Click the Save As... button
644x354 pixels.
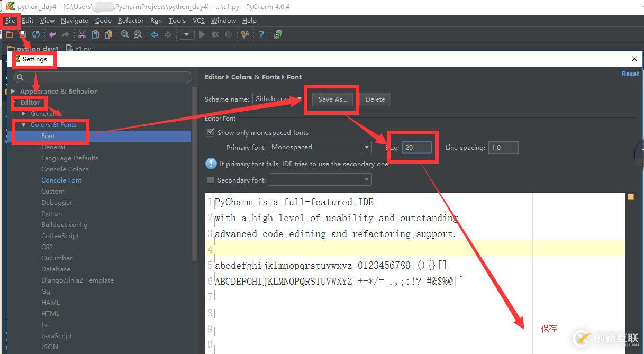coord(333,99)
